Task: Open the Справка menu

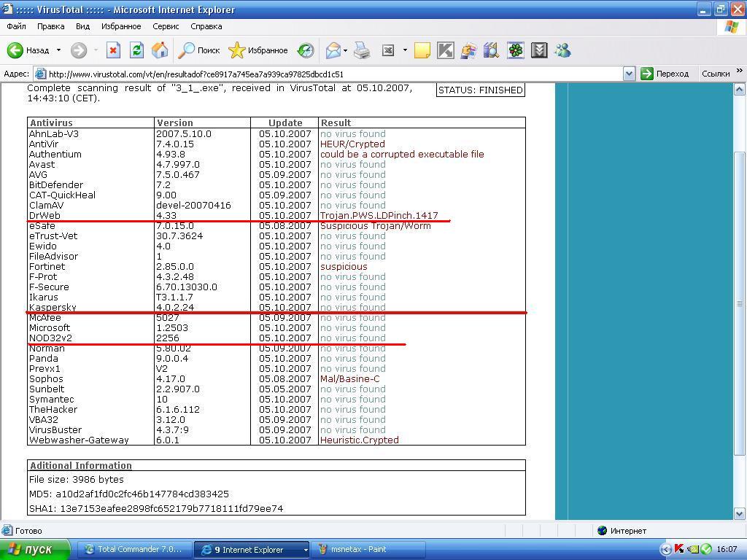Action: pyautogui.click(x=206, y=26)
